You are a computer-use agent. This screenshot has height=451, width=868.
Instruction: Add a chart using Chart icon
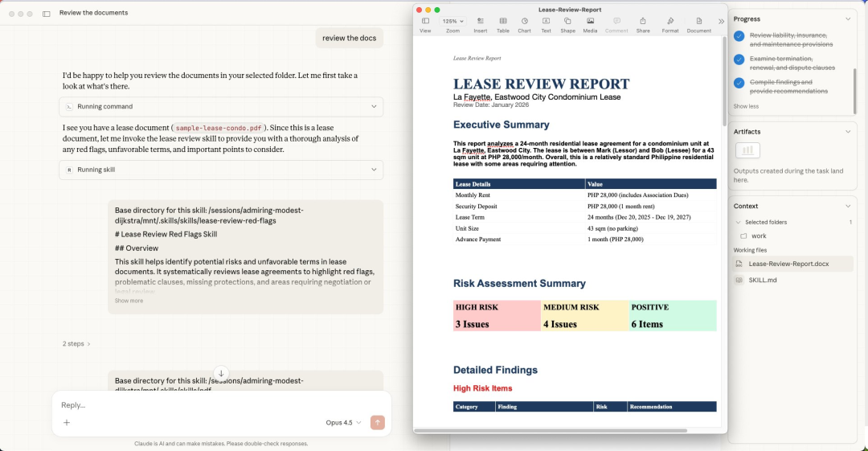(524, 24)
